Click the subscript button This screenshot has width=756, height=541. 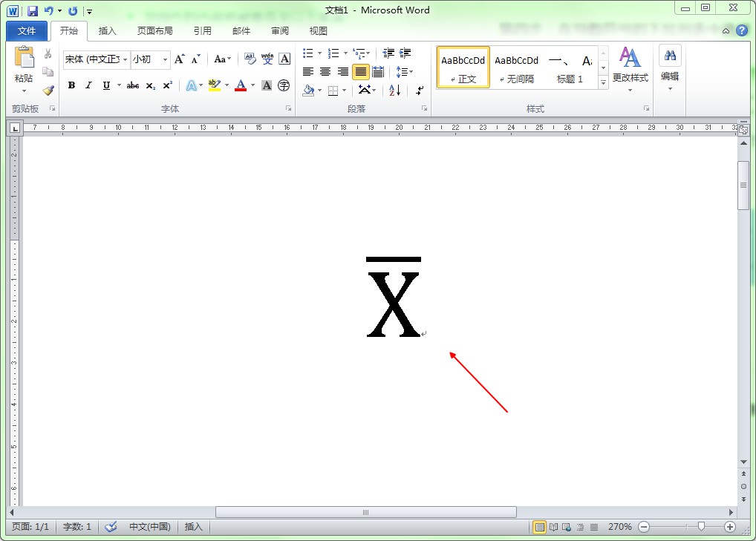coord(150,86)
